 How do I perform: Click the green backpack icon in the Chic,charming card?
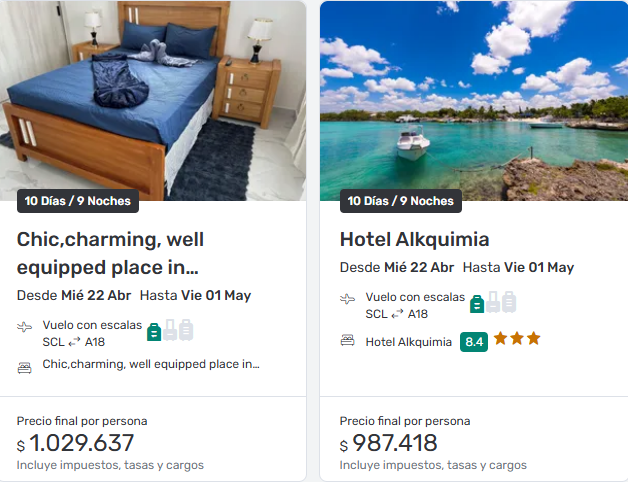154,331
